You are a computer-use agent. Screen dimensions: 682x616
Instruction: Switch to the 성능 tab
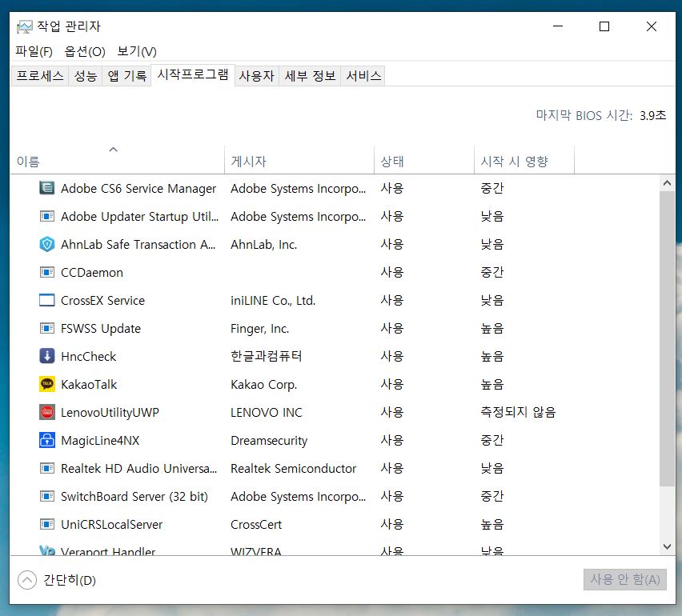85,76
